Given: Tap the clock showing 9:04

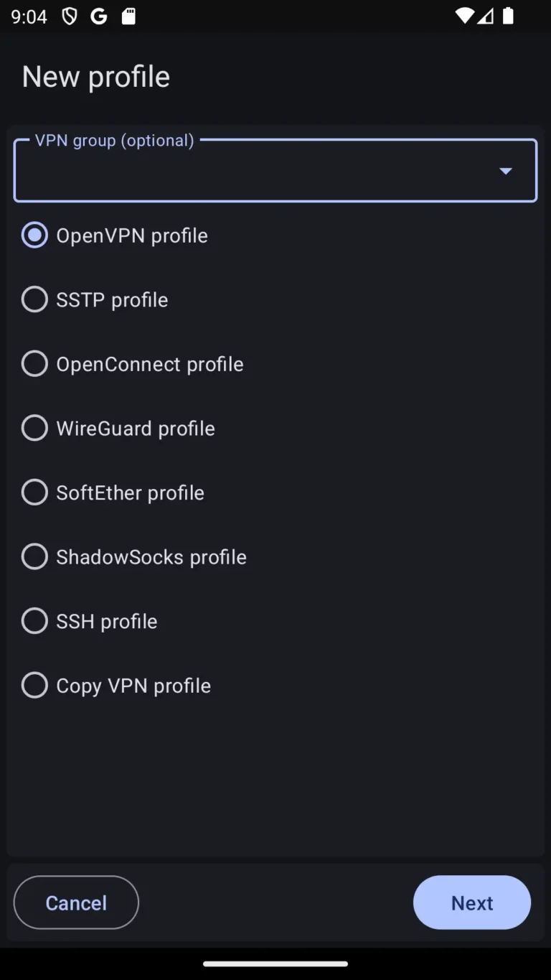Looking at the screenshot, I should pos(29,16).
